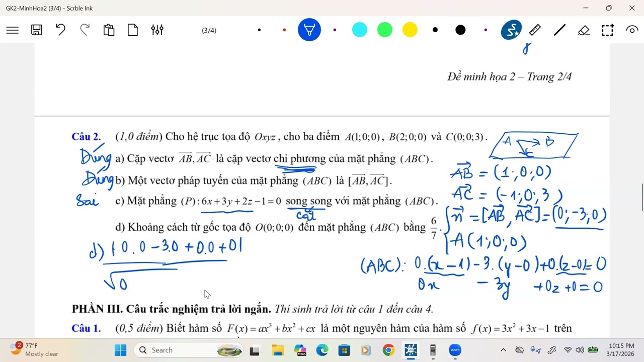Open the Windows Start menu
Image resolution: width=644 pixels, height=362 pixels.
[x=121, y=350]
